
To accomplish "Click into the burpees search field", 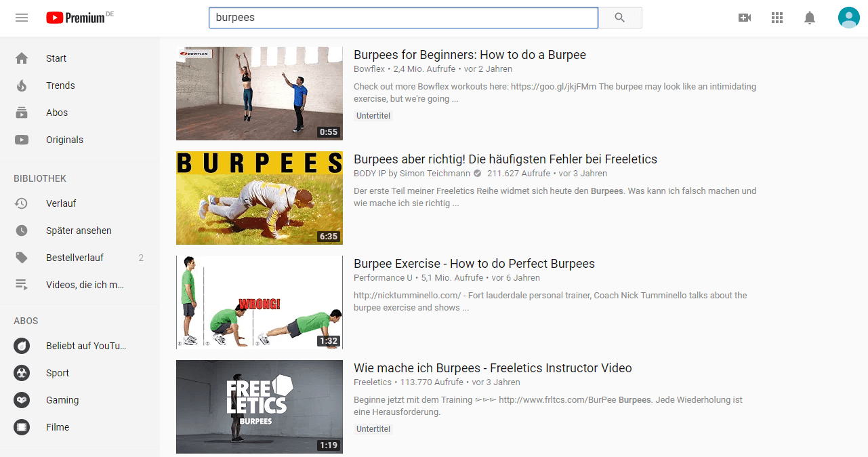I will (403, 18).
